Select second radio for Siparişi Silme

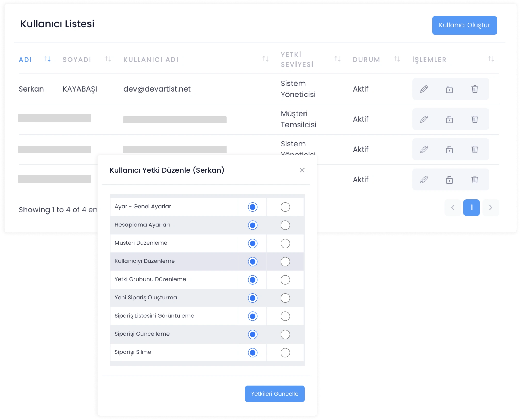click(x=285, y=353)
